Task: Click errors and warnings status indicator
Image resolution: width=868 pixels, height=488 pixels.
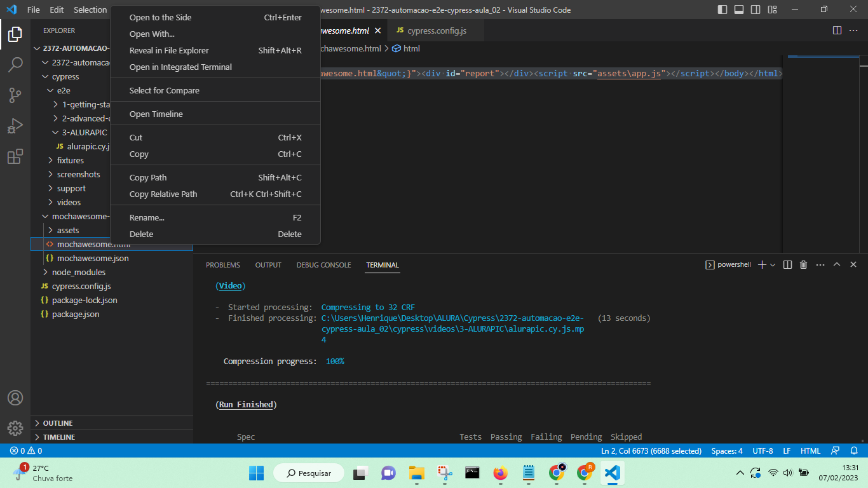Action: (26, 451)
